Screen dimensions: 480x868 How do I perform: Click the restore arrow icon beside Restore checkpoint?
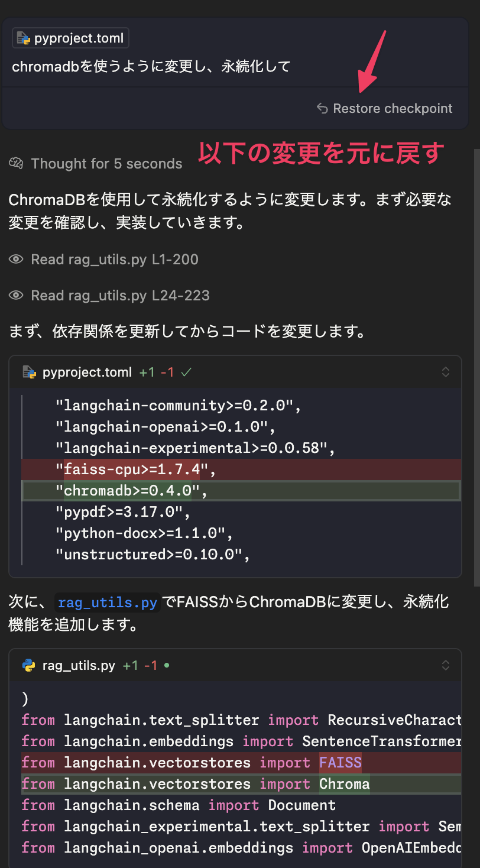(x=322, y=108)
